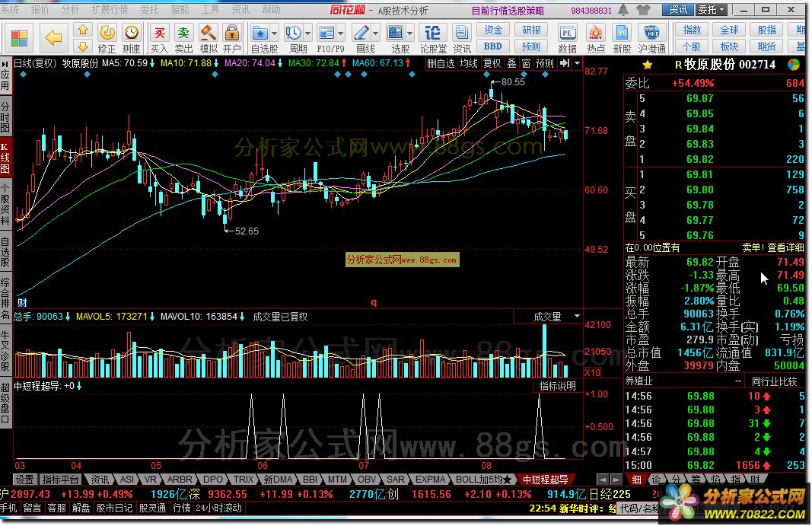The width and height of the screenshot is (812, 526).
Task: Click the 开户 lock icon
Action: tap(231, 38)
